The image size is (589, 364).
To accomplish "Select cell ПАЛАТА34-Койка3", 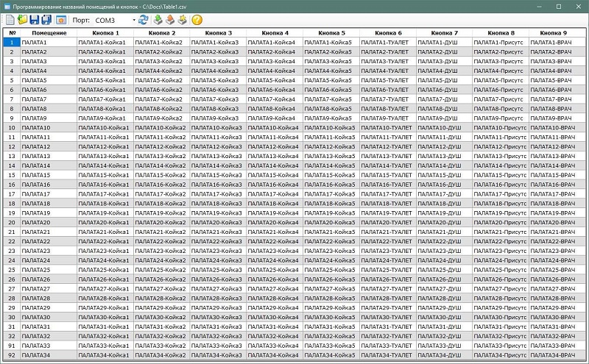I will pyautogui.click(x=218, y=355).
